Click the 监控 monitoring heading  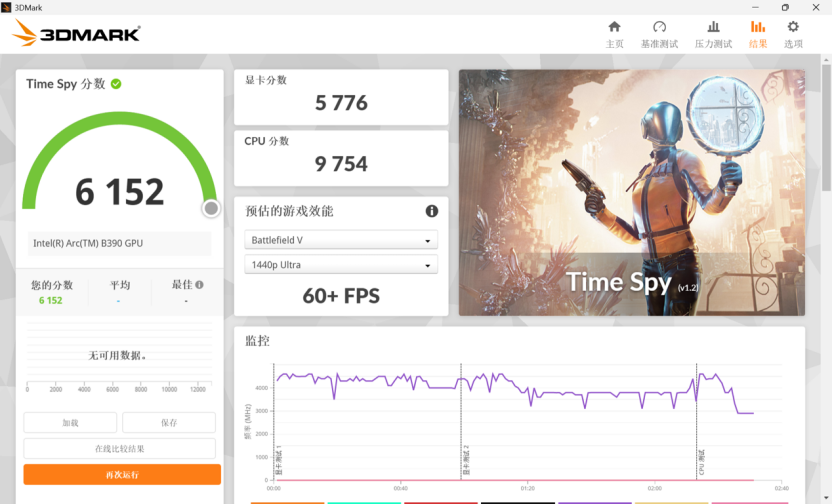[257, 341]
